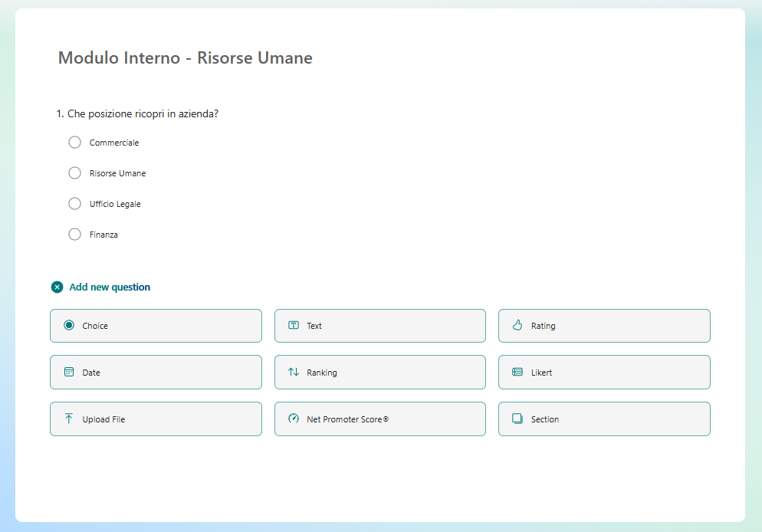Click the Net Promoter Score gauge icon
The image size is (762, 532).
point(293,419)
